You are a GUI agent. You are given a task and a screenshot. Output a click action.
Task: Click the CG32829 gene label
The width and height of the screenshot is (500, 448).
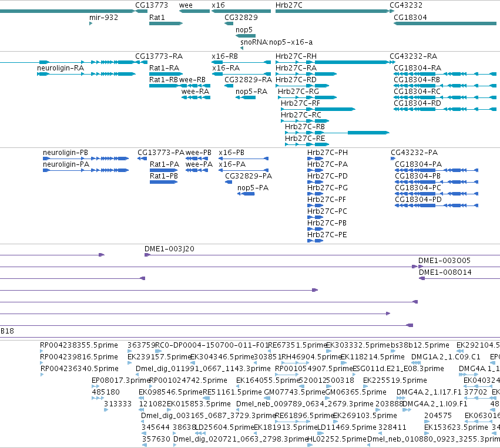click(x=241, y=18)
